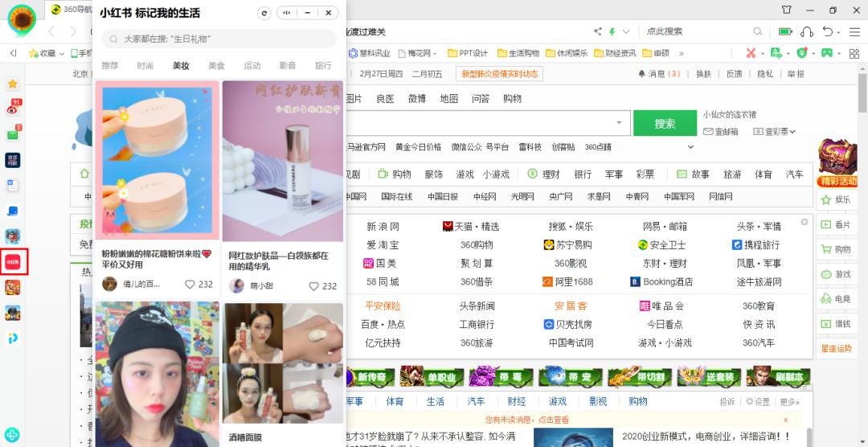The image size is (868, 447).
Task: Open the Weibo sidebar icon with 91 badge
Action: (x=13, y=108)
